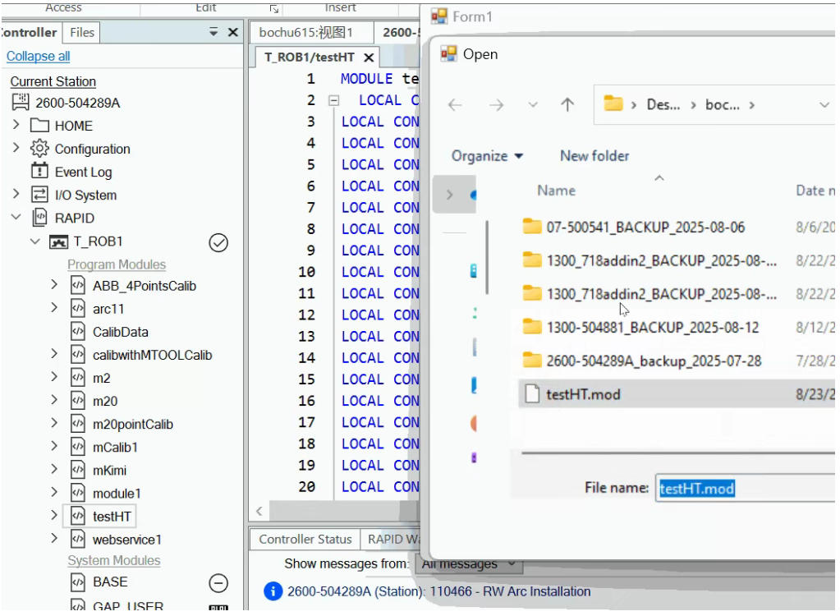Screen dimensions: 840x616
Task: Click the New folder button
Action: click(594, 156)
